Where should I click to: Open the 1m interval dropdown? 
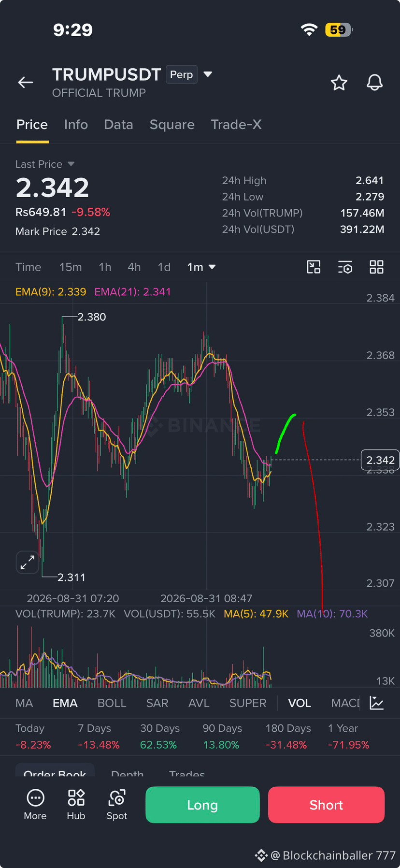[x=201, y=267]
